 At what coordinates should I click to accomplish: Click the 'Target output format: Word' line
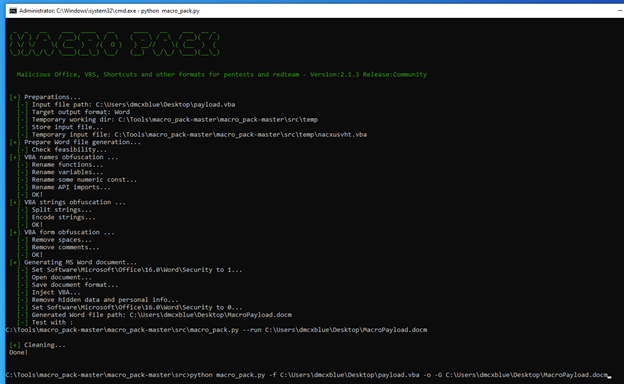(x=73, y=112)
